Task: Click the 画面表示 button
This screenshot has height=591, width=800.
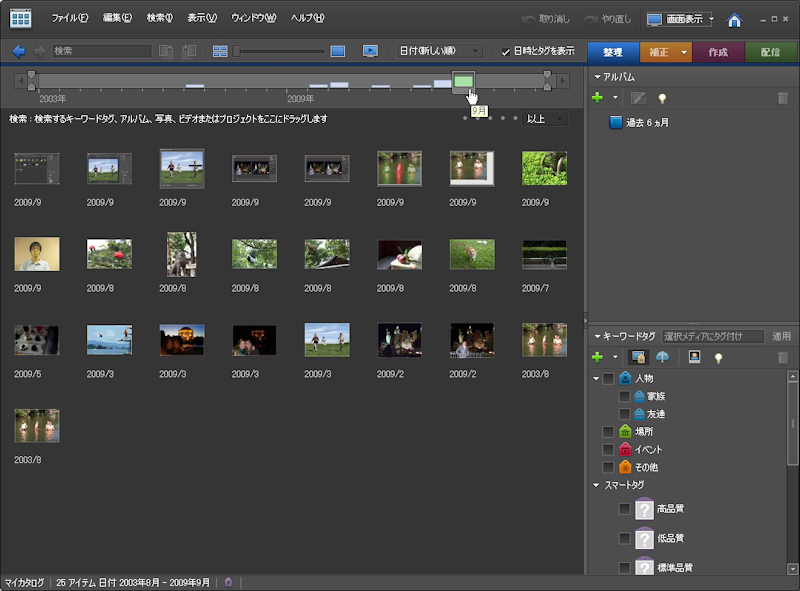Action: tap(680, 19)
